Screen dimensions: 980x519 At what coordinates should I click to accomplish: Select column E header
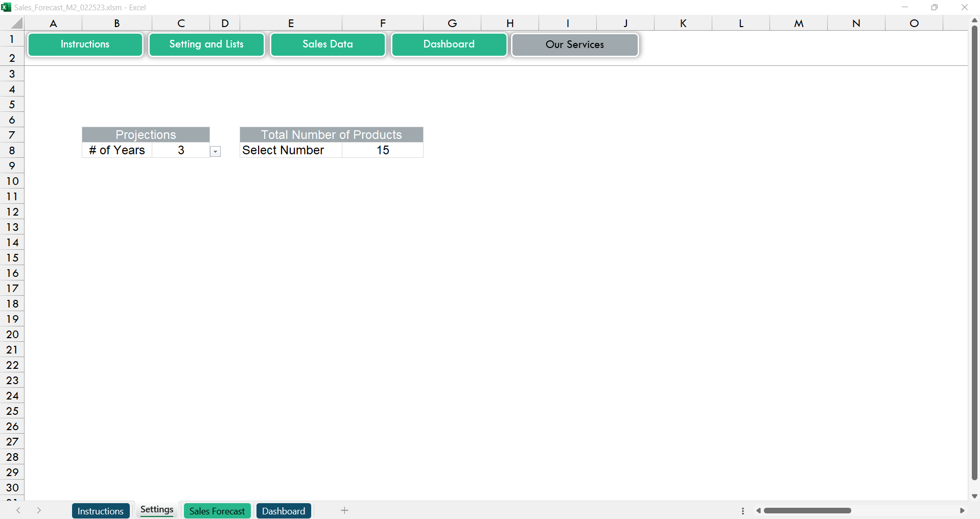pos(291,23)
